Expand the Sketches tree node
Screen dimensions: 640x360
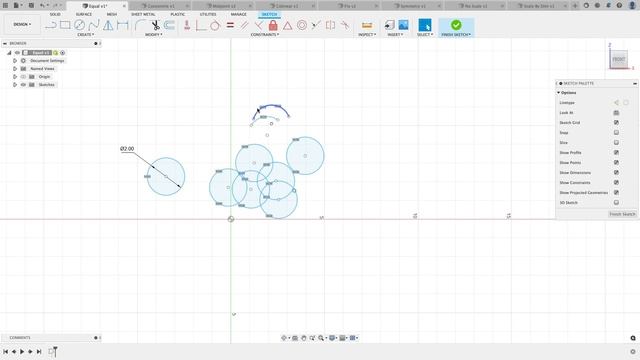click(15, 84)
